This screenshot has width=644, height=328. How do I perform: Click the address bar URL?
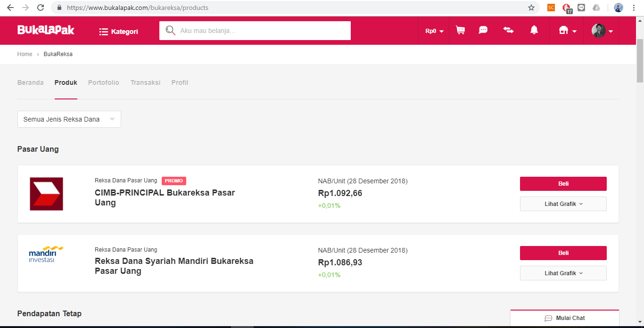[x=138, y=8]
